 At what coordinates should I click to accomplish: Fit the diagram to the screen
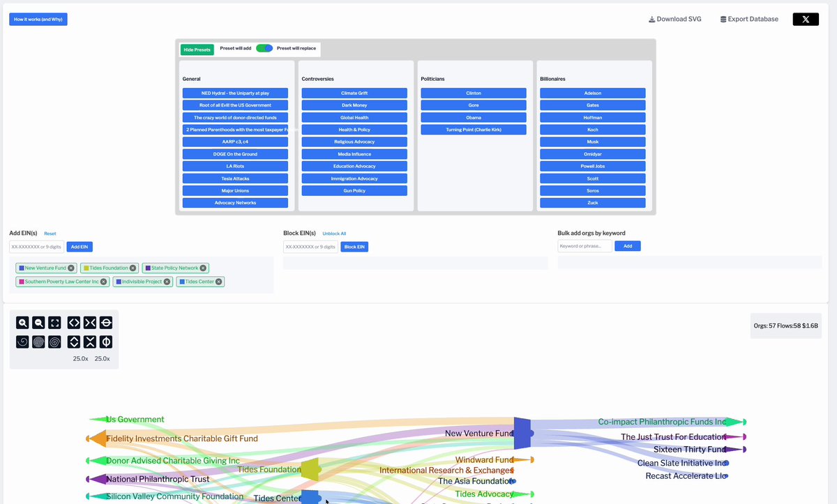pos(55,323)
